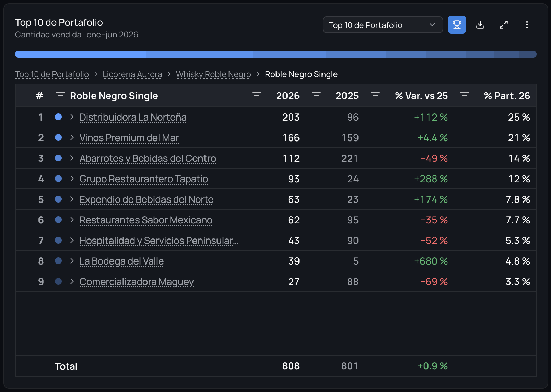Expand Distribuidora La Norteña row

72,117
